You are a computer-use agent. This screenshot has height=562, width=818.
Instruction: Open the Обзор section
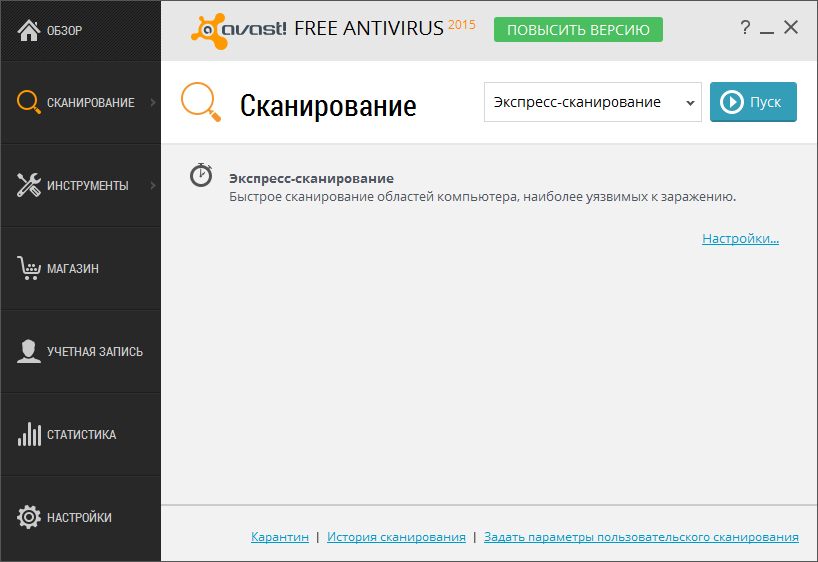coord(81,30)
